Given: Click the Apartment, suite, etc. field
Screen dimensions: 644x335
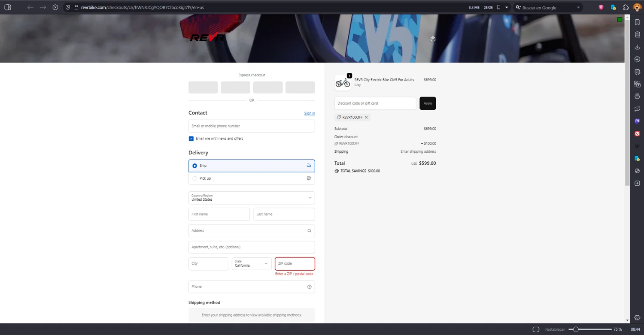Looking at the screenshot, I should (x=252, y=247).
